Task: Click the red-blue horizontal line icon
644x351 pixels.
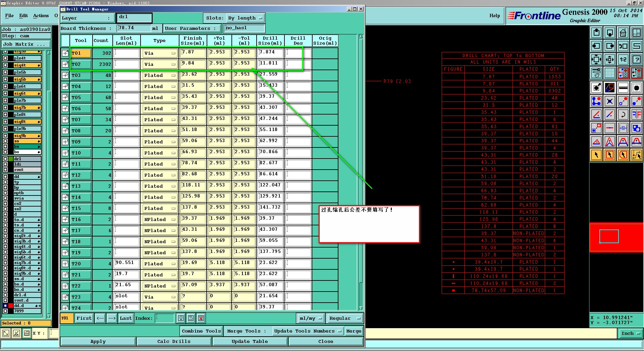Action: [x=609, y=128]
